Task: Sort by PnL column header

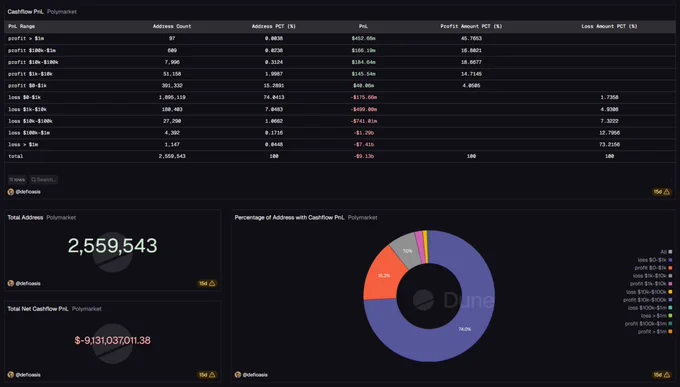Action: [363, 26]
